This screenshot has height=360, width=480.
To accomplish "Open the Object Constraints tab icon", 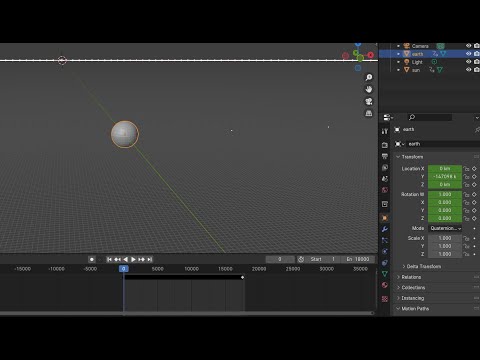I will click(x=385, y=263).
